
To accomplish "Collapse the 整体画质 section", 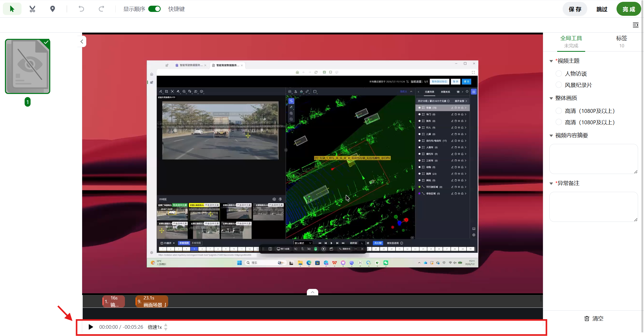I will coord(551,98).
